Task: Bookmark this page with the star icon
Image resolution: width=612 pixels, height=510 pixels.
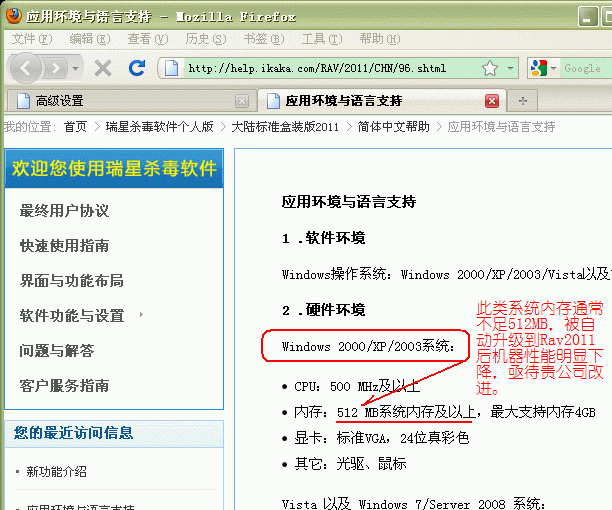Action: coord(489,68)
